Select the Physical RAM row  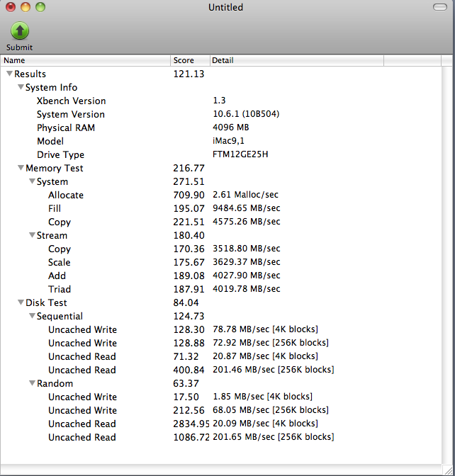pyautogui.click(x=221, y=127)
